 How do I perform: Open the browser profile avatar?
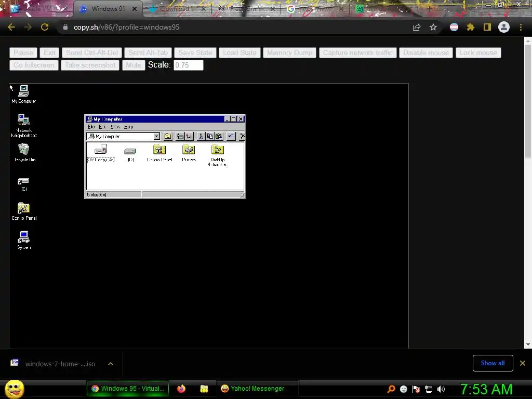(x=504, y=27)
